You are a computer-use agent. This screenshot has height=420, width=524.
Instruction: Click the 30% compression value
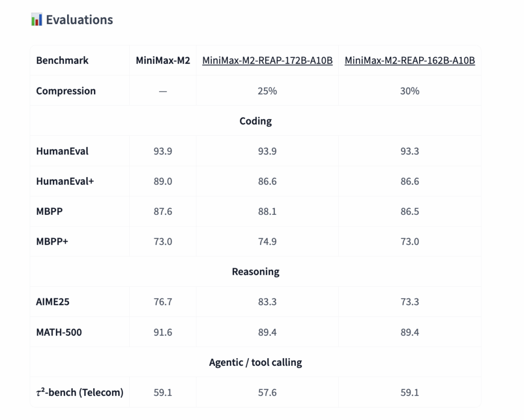(409, 91)
